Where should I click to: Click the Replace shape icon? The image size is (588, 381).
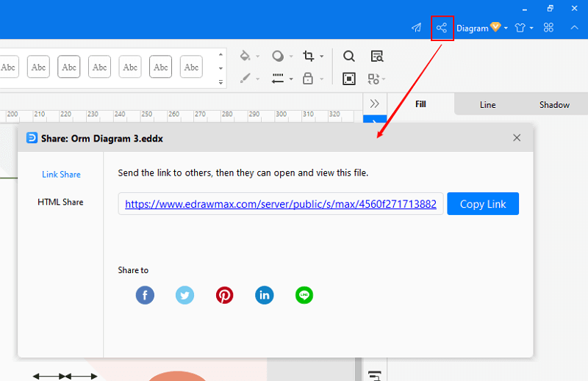[373, 79]
